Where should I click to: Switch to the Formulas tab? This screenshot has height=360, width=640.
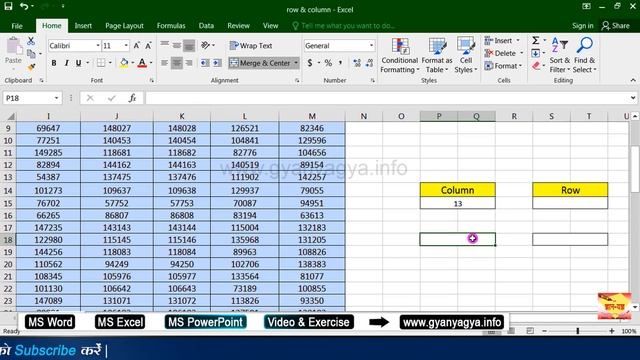click(171, 26)
